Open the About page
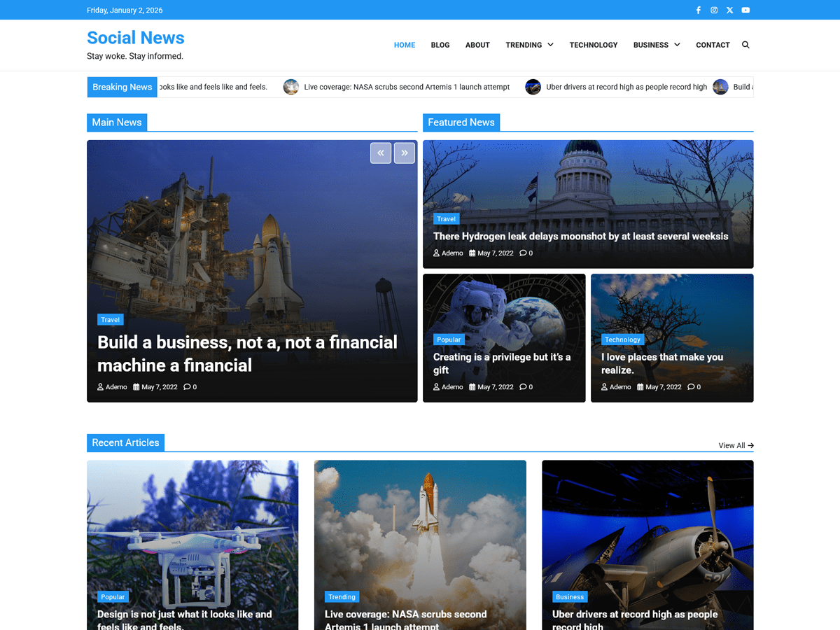This screenshot has height=630, width=840. point(477,44)
